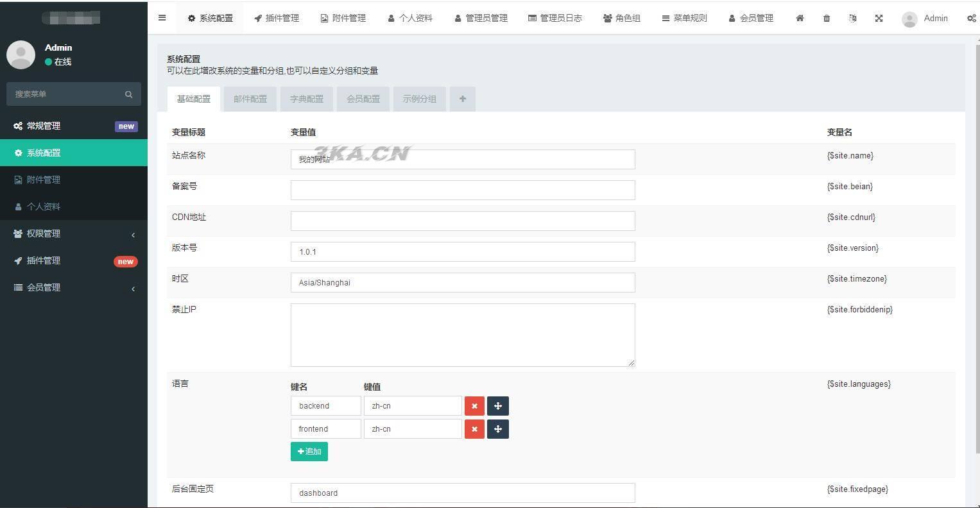Open the 附件管理 top tab

[343, 18]
